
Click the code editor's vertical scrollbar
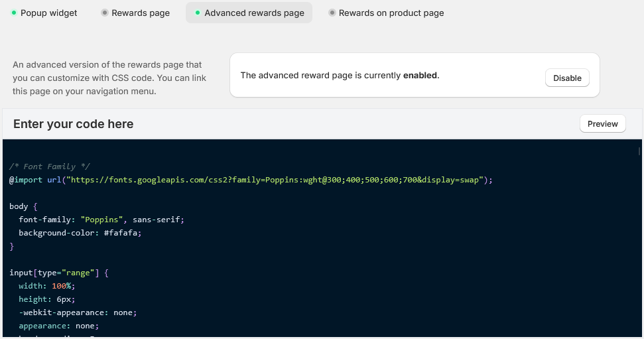click(639, 151)
